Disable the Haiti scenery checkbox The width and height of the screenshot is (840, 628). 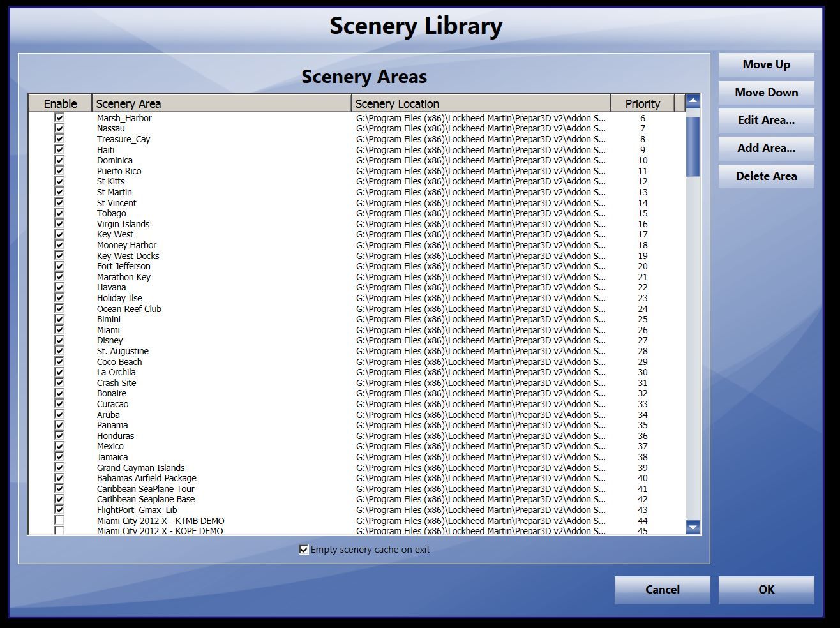coord(59,149)
